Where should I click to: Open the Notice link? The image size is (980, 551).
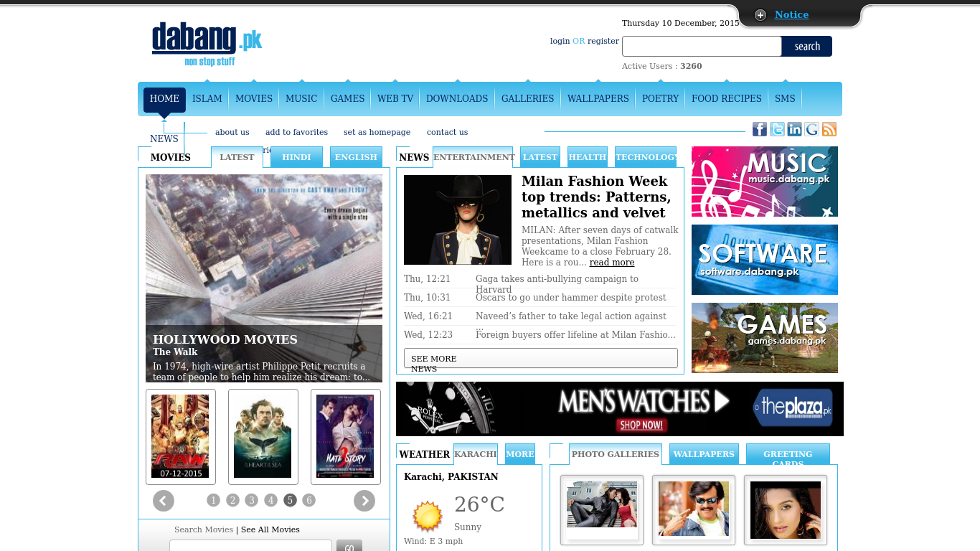click(791, 15)
